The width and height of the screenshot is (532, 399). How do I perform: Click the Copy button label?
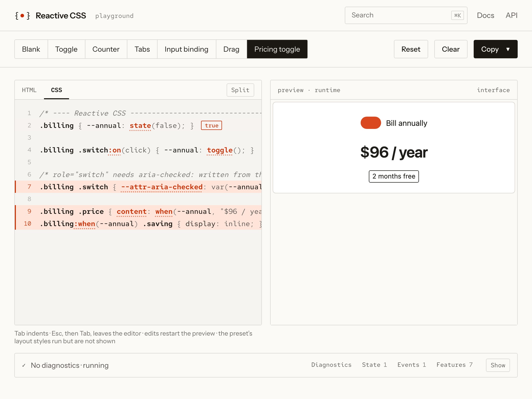pos(490,49)
